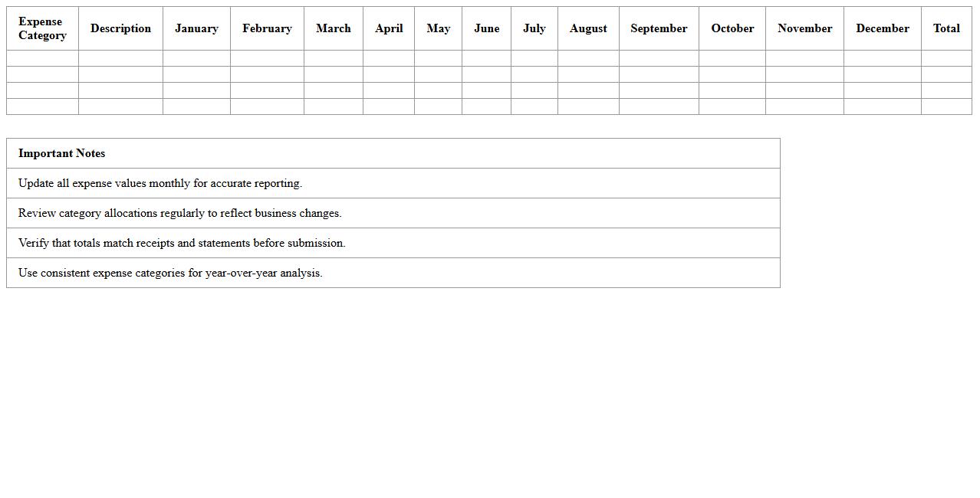Select the April header cell
The width and height of the screenshot is (980, 498).
tap(389, 28)
